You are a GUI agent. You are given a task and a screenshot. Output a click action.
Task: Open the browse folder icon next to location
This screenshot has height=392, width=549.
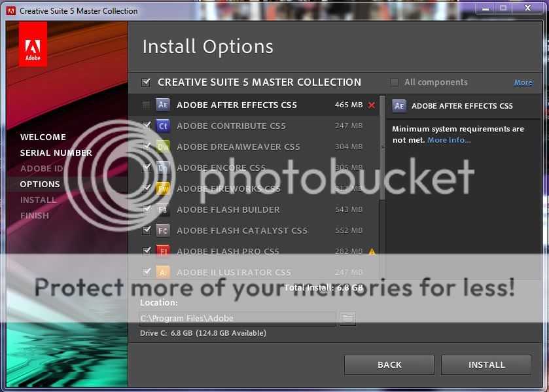(x=347, y=318)
